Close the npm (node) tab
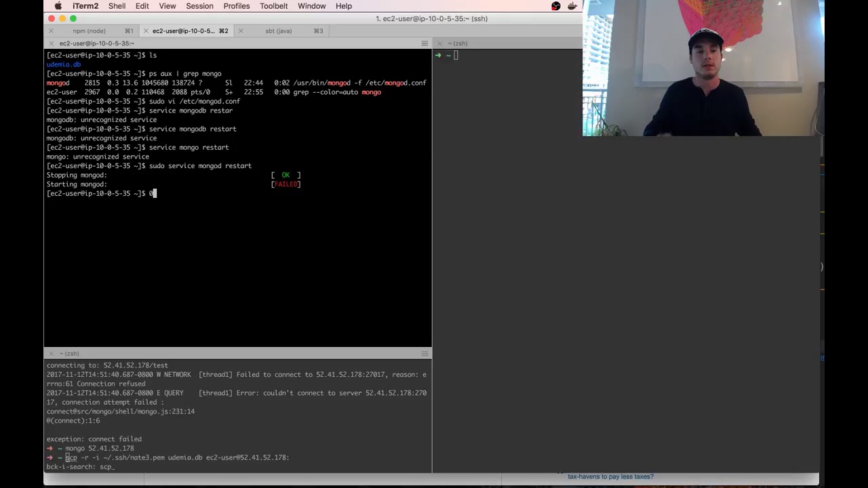Image resolution: width=868 pixels, height=488 pixels. (x=51, y=30)
